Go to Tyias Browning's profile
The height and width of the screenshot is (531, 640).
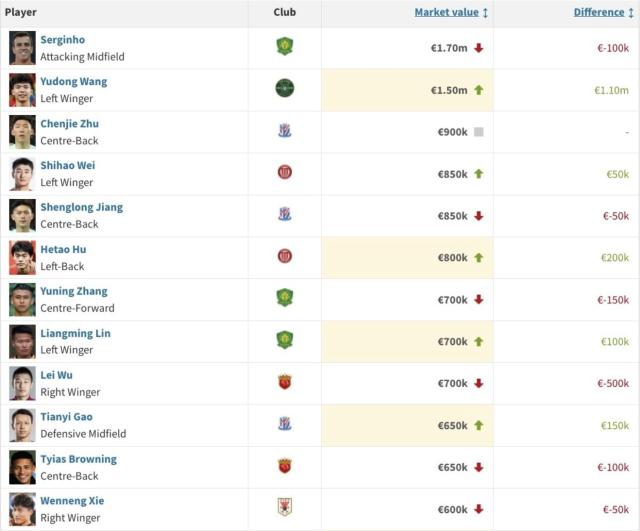[78, 460]
